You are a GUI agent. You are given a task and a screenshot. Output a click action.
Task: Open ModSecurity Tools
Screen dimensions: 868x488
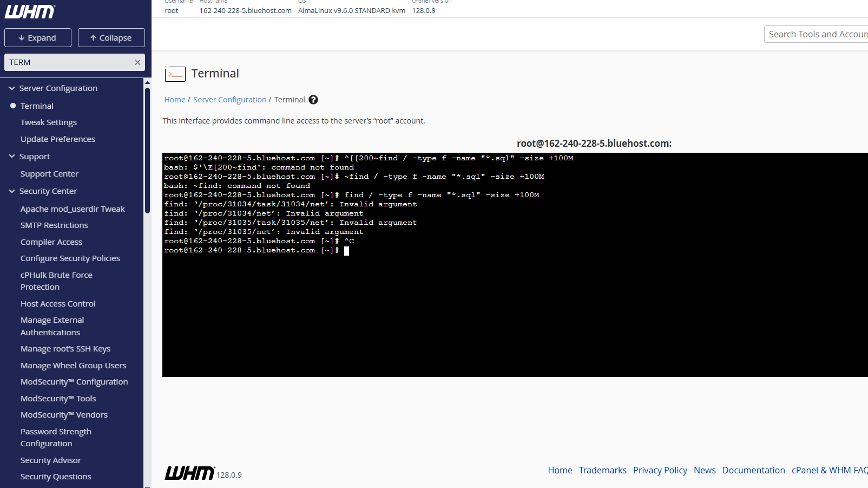[58, 399]
